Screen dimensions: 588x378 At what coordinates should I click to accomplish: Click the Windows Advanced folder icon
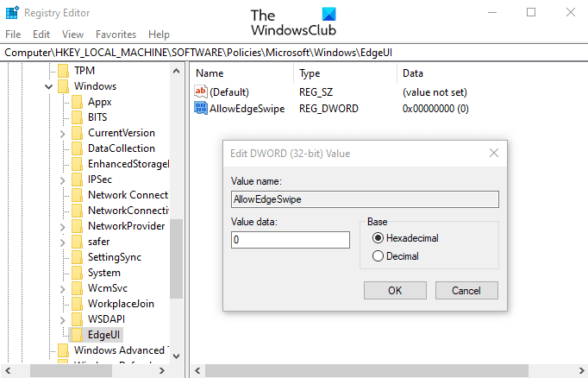[64, 350]
